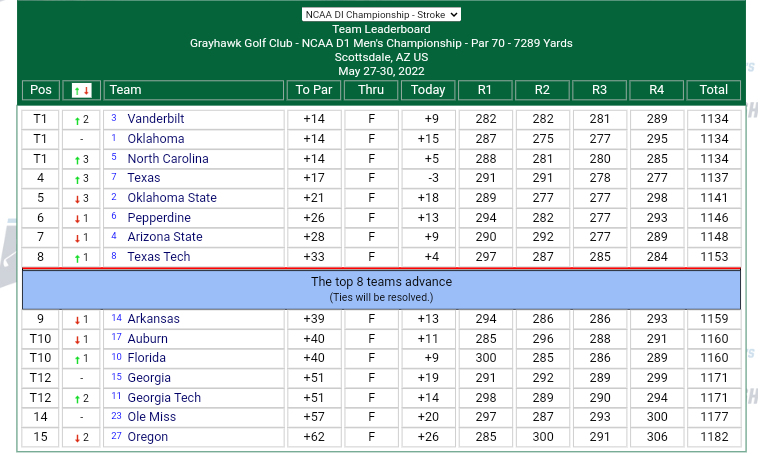Click the Team column header
758x461 pixels.
pos(126,90)
